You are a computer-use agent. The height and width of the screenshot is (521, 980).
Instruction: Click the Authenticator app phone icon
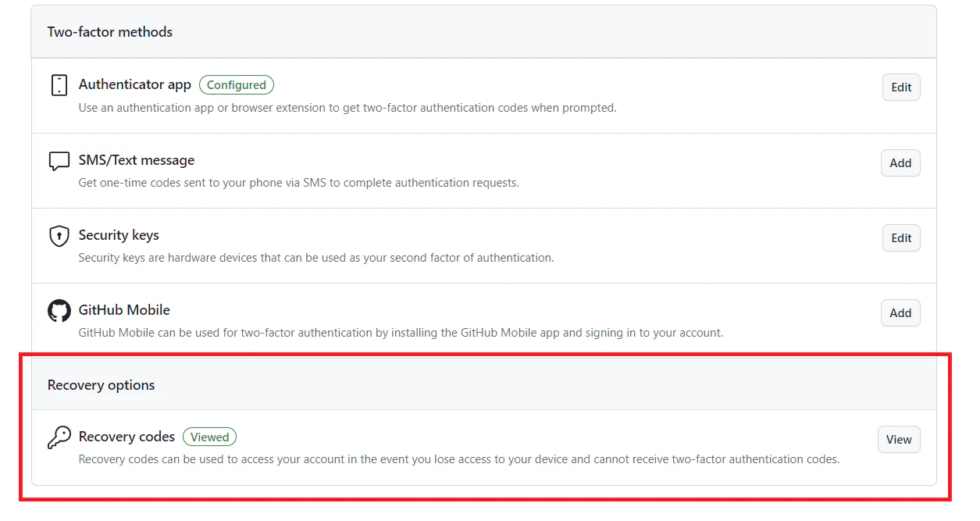click(59, 85)
